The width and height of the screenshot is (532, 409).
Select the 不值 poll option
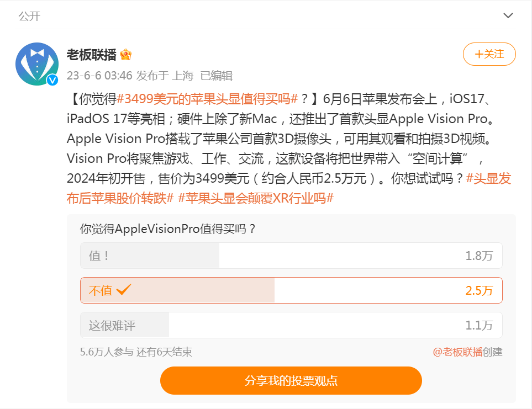click(291, 290)
